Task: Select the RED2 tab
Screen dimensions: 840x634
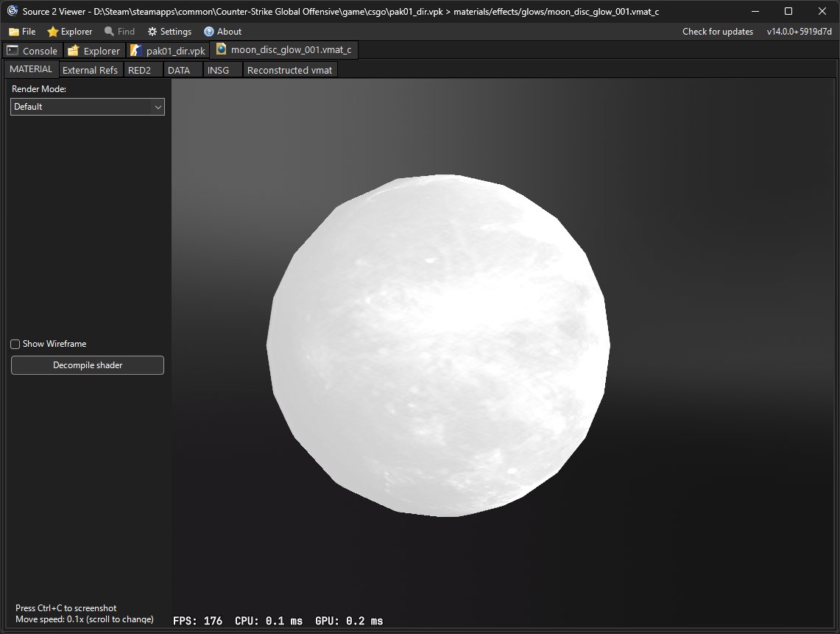Action: pos(139,70)
